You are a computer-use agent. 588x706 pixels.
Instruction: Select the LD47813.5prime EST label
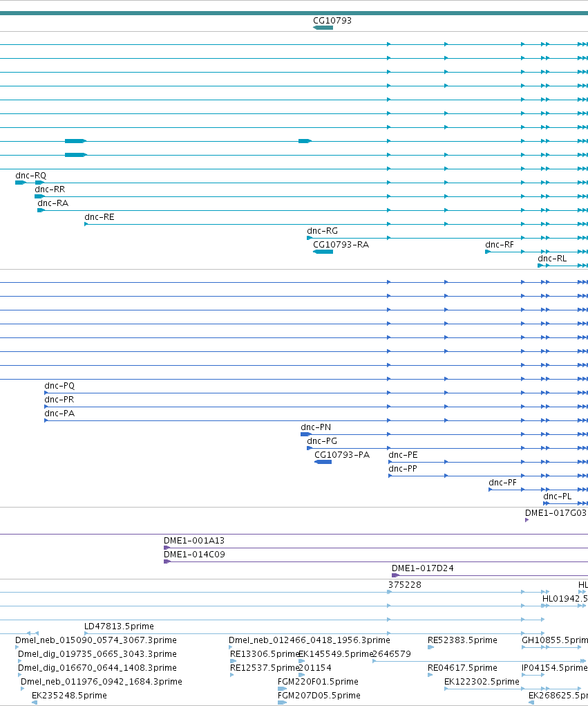120,626
